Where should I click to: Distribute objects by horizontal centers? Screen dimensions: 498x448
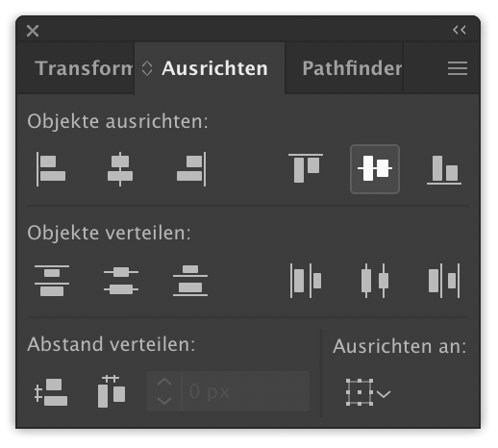click(375, 281)
